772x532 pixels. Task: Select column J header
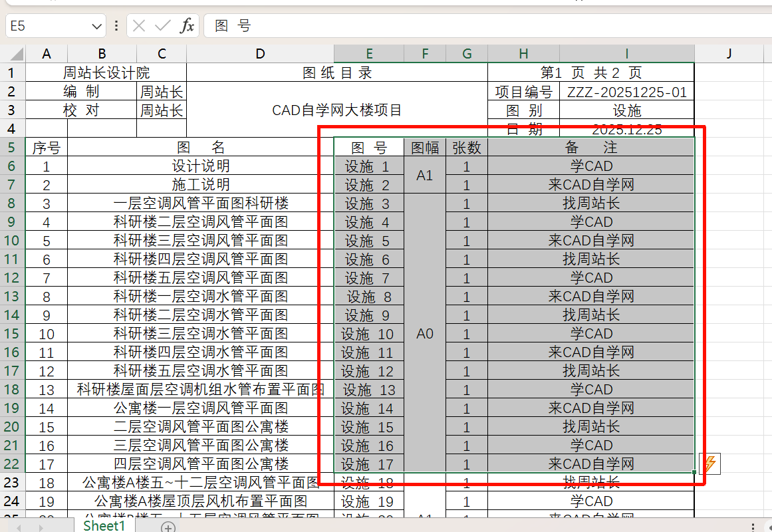coord(729,54)
